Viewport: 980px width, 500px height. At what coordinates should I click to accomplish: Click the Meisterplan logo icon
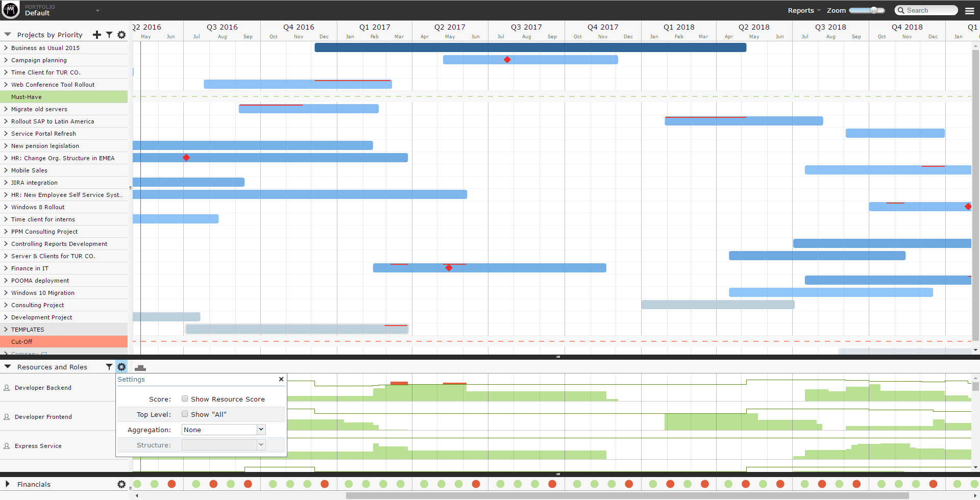[11, 10]
